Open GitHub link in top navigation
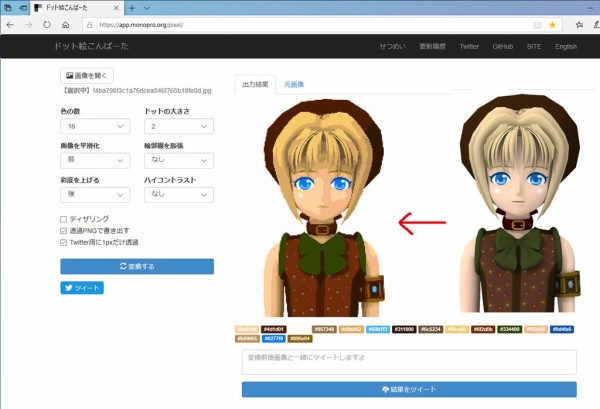This screenshot has width=600, height=409. [503, 46]
